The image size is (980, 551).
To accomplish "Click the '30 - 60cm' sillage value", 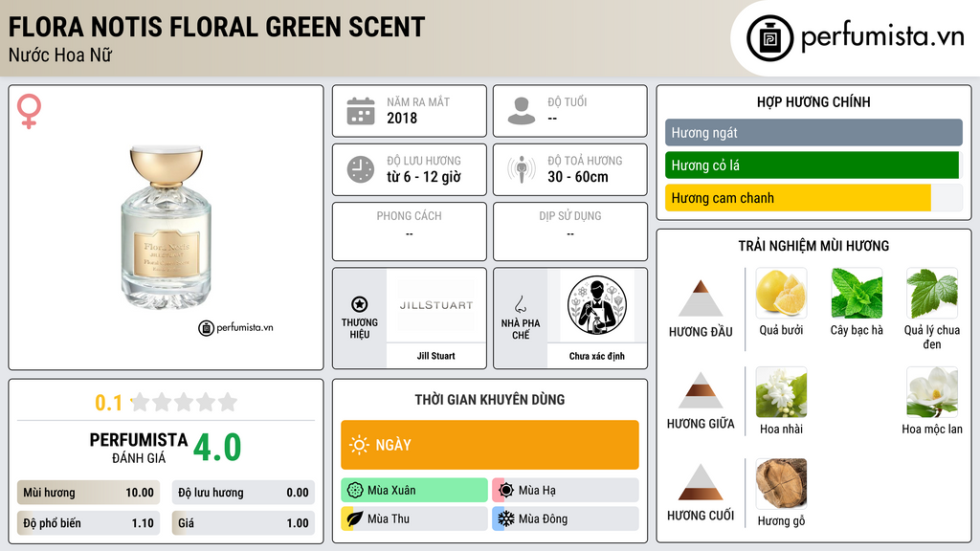I will click(578, 177).
